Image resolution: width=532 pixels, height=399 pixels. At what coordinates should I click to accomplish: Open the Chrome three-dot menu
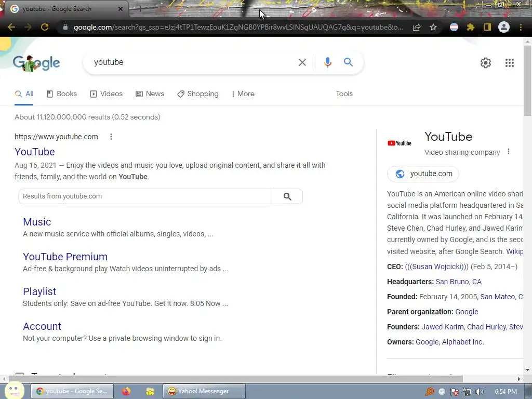coord(521,27)
